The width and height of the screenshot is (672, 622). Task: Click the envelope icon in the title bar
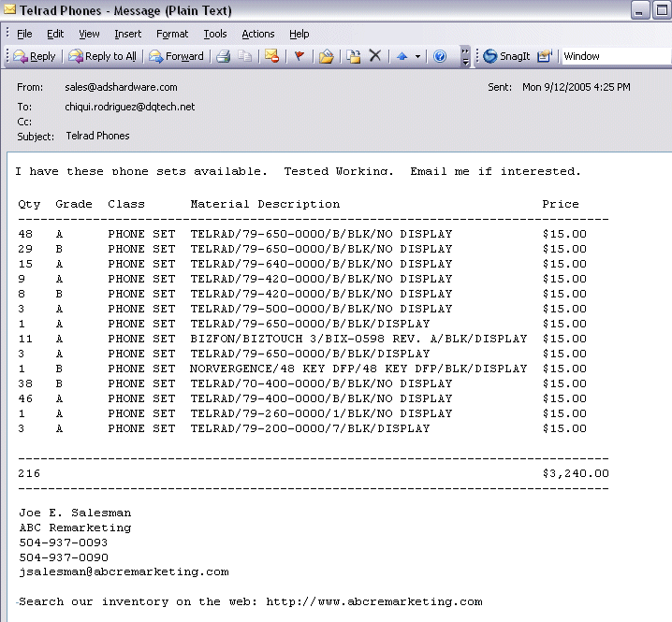coord(10,9)
